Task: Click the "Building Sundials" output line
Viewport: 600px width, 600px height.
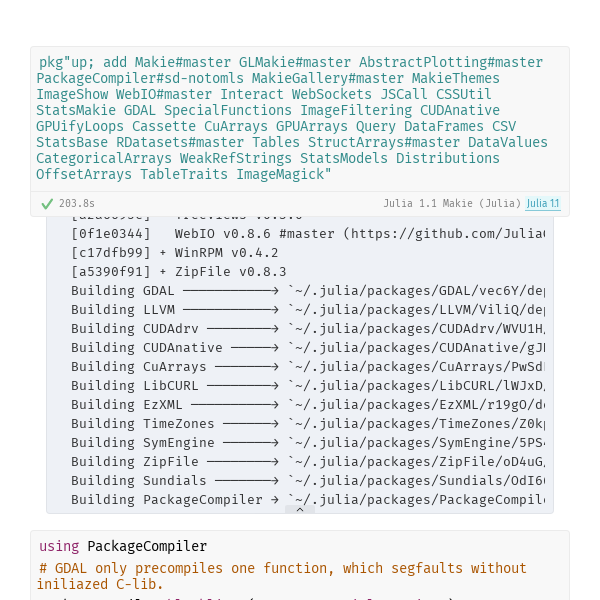Action: coord(308,481)
